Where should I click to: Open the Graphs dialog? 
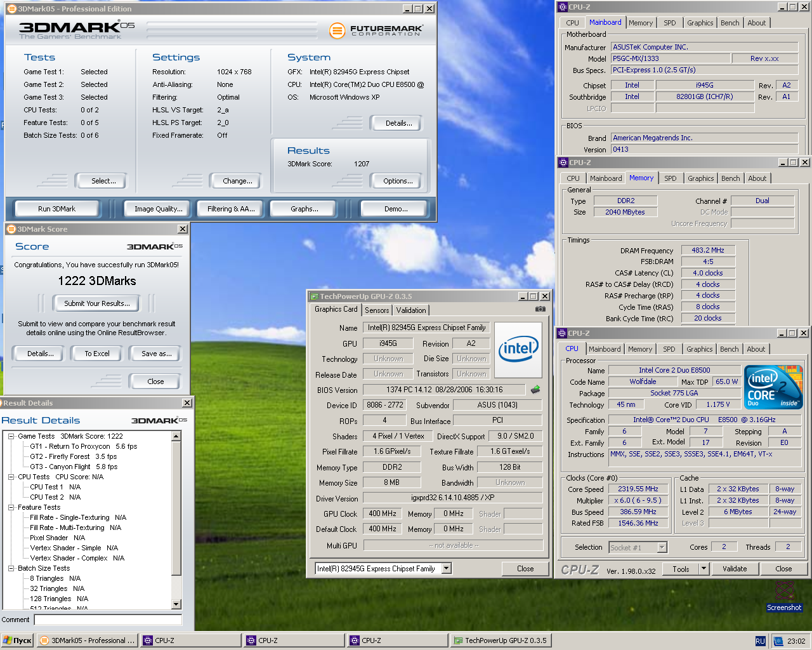tap(304, 209)
